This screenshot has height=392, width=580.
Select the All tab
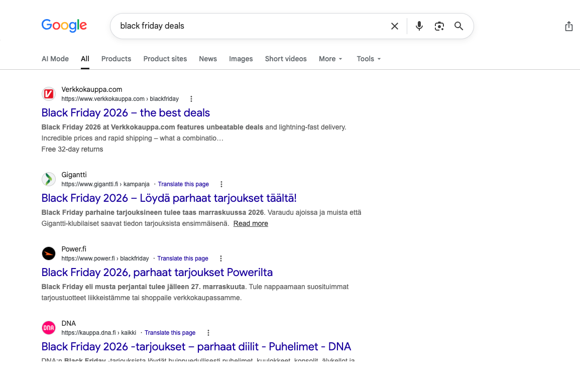[x=85, y=59]
